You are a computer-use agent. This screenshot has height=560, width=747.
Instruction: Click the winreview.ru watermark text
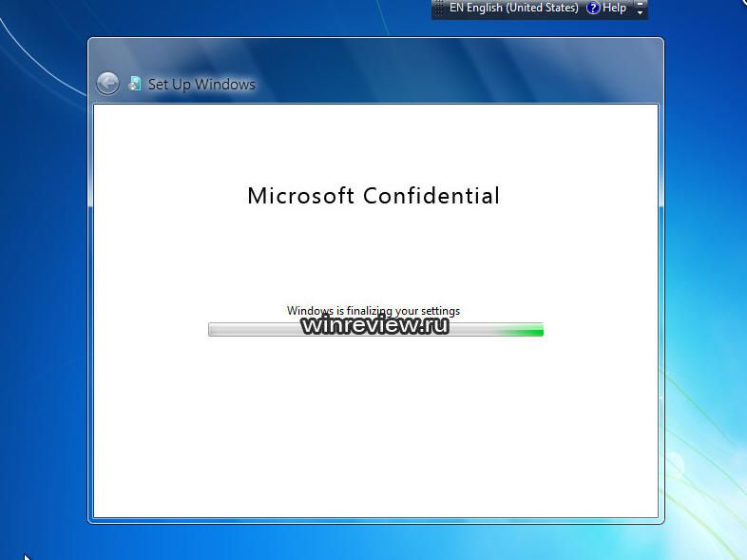(x=374, y=326)
